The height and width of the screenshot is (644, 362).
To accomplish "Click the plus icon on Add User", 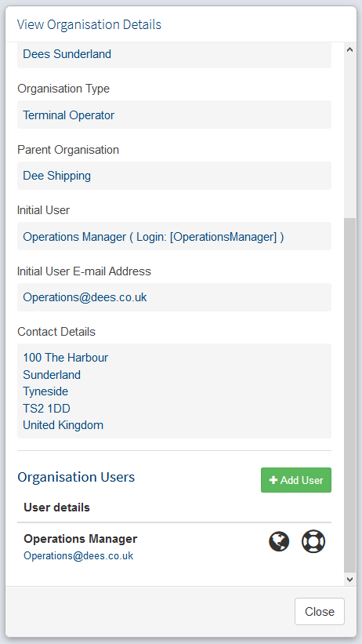I will coord(273,480).
